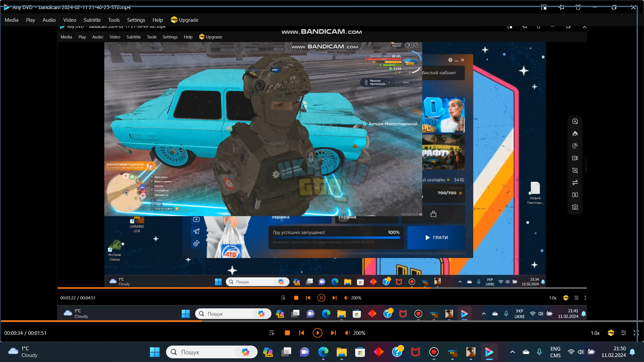This screenshot has height=362, width=644.
Task: Open the Settings menu in the top menu bar
Action: (136, 20)
